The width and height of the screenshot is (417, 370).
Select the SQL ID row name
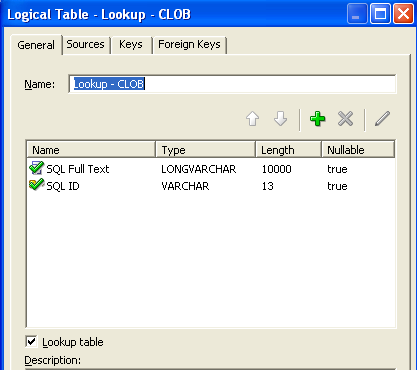click(63, 186)
